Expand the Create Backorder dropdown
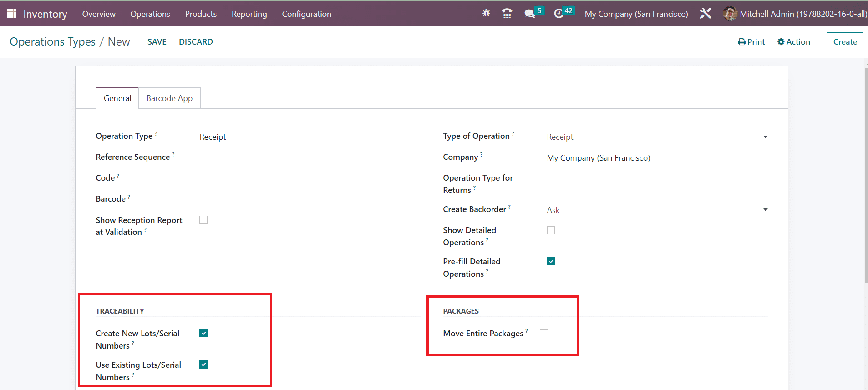This screenshot has height=390, width=868. (x=657, y=210)
